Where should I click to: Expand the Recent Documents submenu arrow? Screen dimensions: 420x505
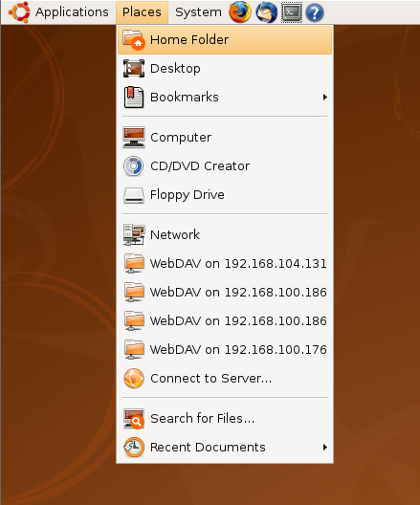(x=325, y=447)
